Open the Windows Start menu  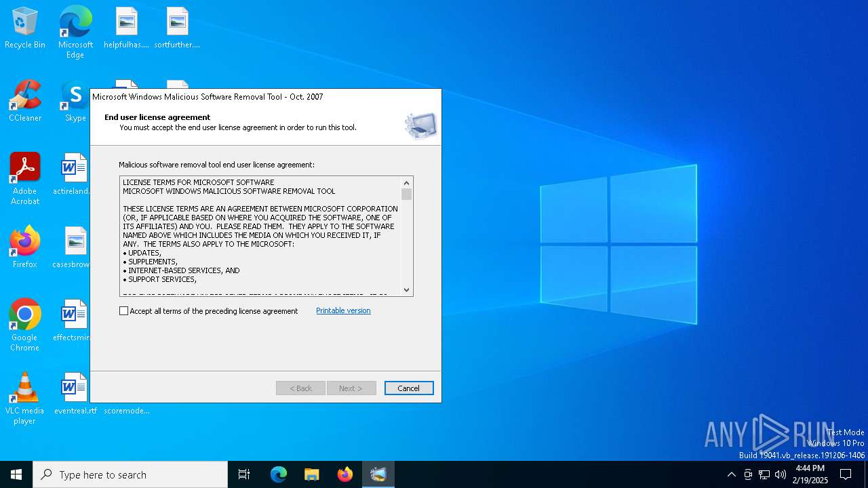[16, 474]
